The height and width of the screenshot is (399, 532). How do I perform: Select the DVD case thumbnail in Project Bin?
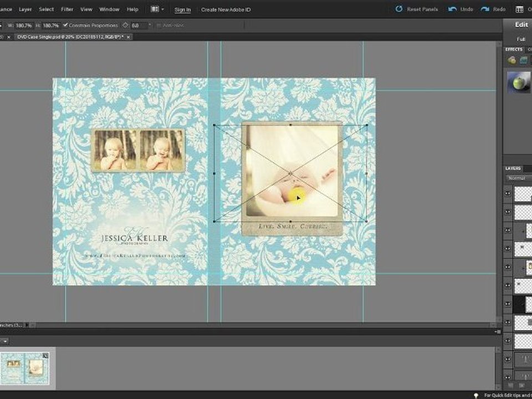[25, 369]
